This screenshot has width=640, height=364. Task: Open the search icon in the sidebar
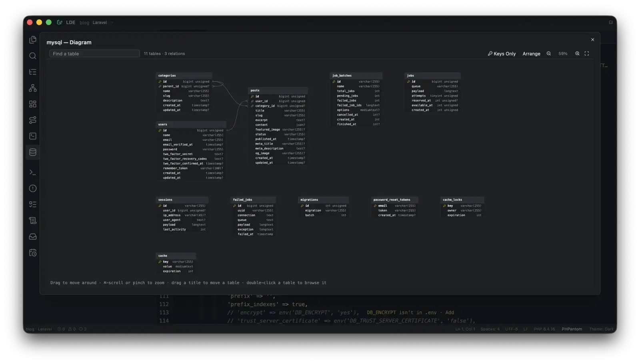tap(33, 56)
